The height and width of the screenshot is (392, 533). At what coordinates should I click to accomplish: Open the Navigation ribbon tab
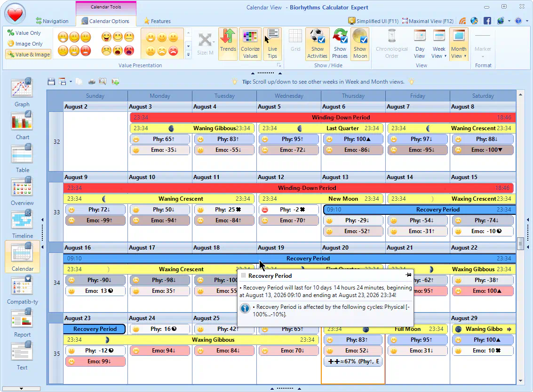tap(52, 21)
